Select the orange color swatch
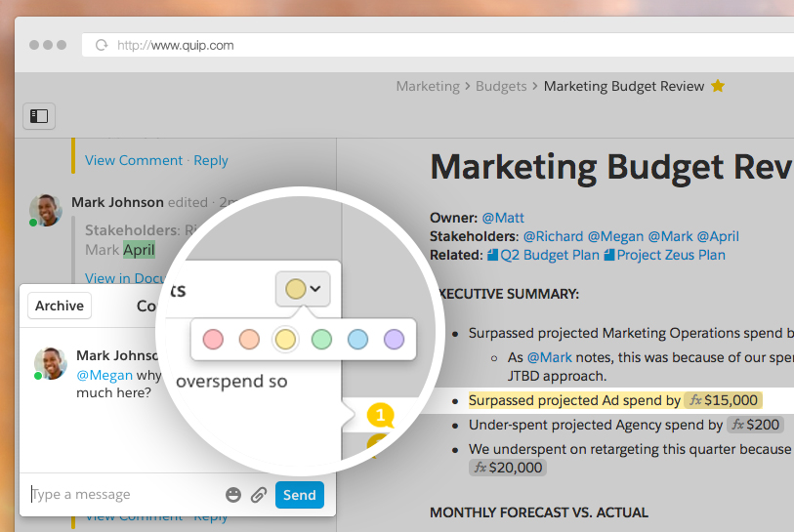 point(249,339)
